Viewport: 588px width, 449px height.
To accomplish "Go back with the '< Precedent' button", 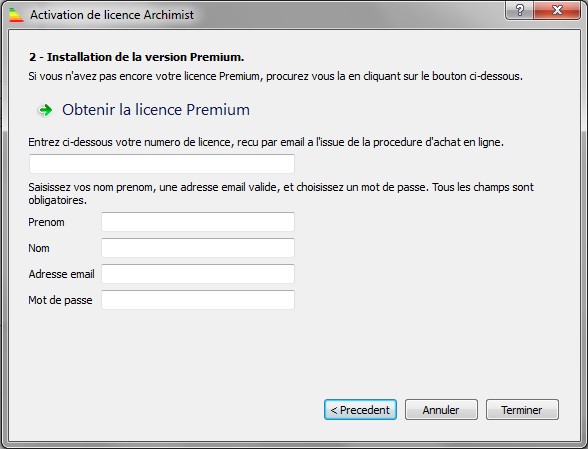I will 360,410.
